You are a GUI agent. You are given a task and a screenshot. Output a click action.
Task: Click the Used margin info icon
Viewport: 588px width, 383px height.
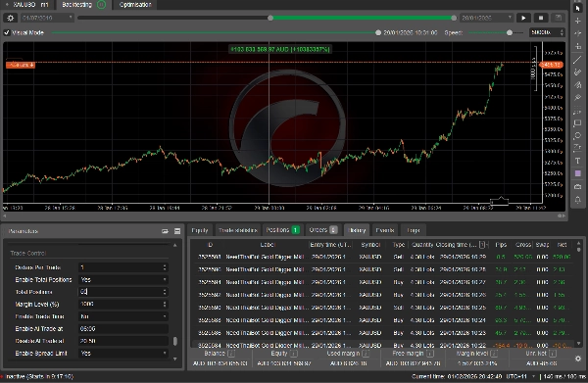tap(366, 354)
